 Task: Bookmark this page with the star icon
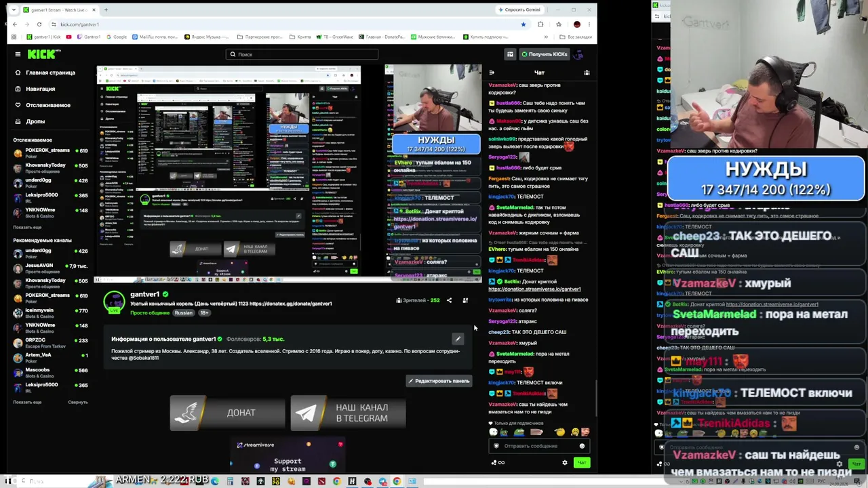pyautogui.click(x=523, y=24)
